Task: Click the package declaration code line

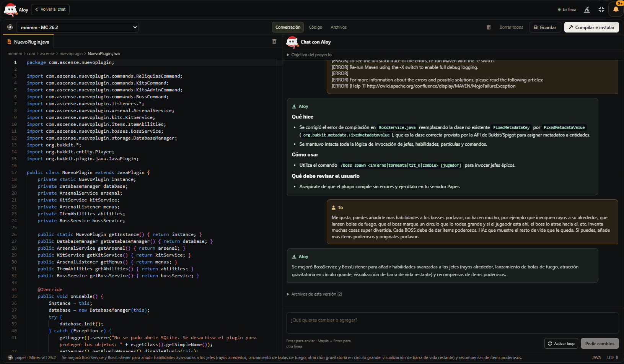Action: point(70,62)
